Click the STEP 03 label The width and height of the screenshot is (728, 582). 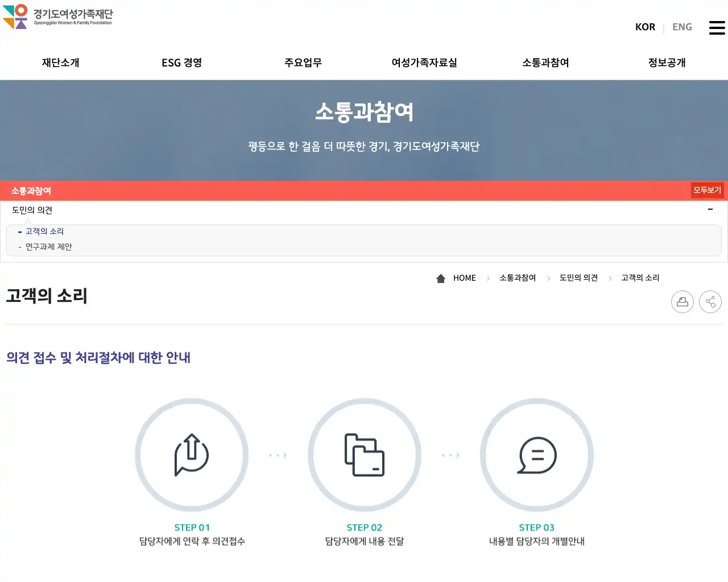tap(537, 527)
